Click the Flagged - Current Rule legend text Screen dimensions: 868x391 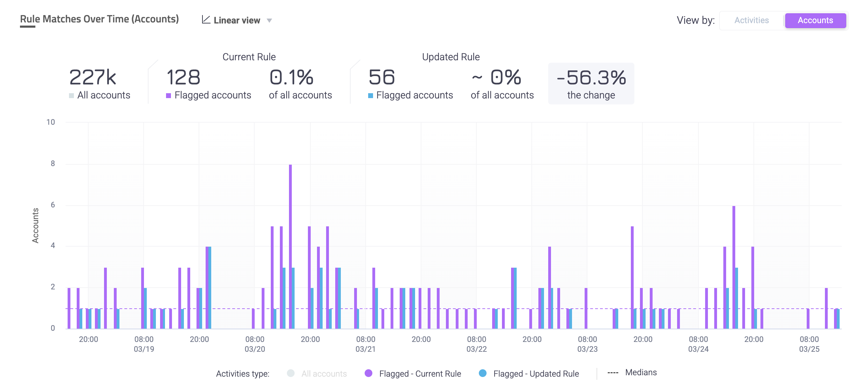(420, 374)
